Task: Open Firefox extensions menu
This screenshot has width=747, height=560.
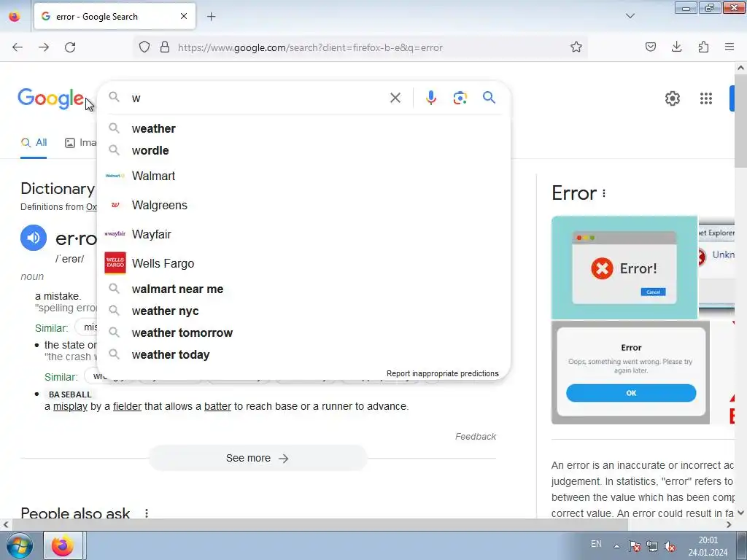Action: pyautogui.click(x=703, y=47)
